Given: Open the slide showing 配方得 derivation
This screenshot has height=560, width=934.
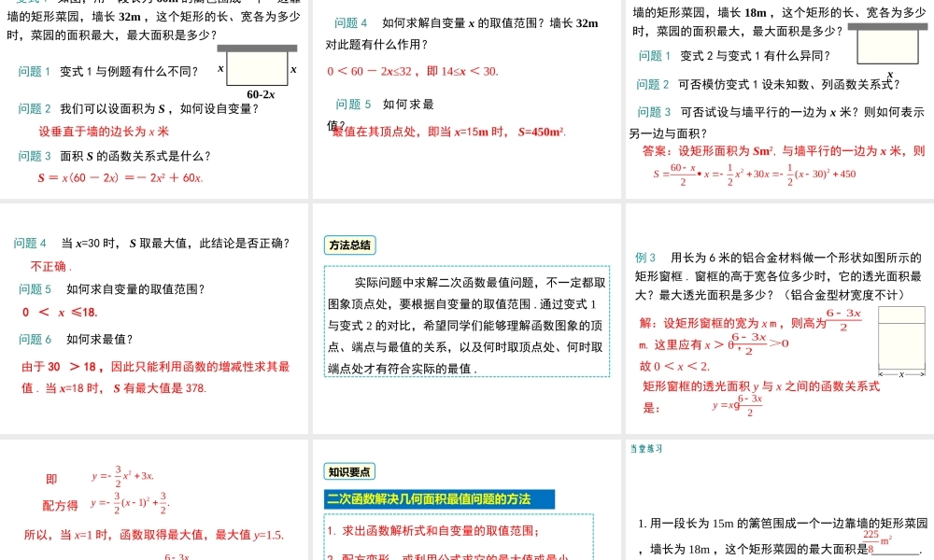Looking at the screenshot, I should pyautogui.click(x=154, y=500).
